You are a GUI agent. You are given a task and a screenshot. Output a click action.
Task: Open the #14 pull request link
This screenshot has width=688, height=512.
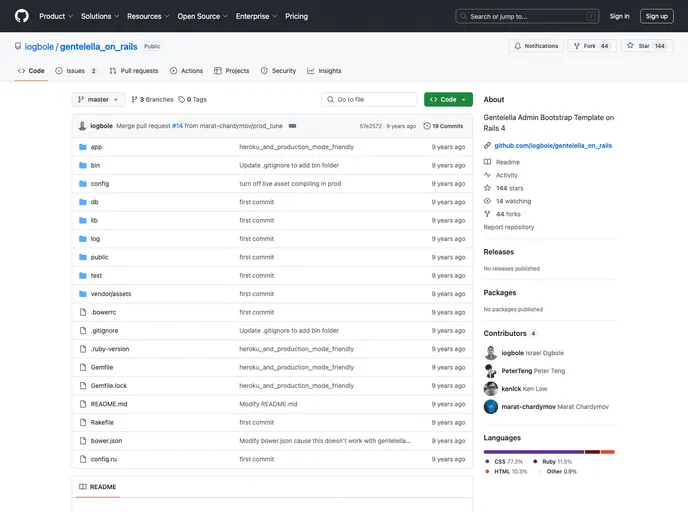pos(177,126)
